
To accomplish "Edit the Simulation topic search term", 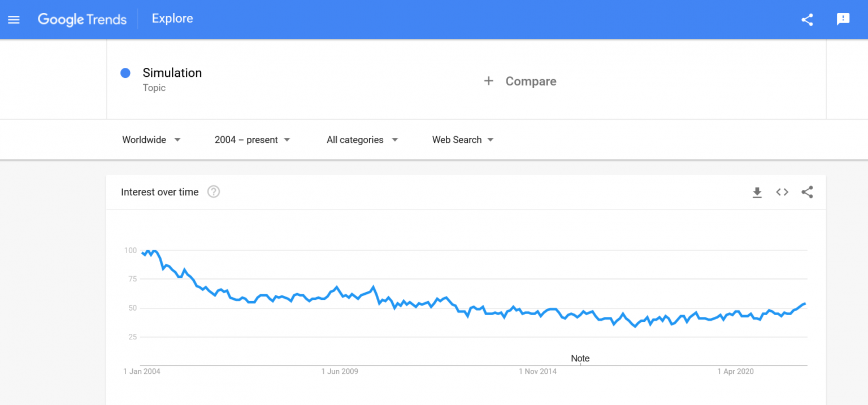I will point(172,73).
